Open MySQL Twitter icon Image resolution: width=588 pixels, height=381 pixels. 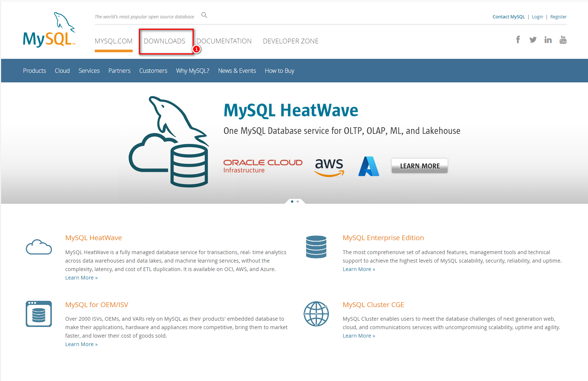(533, 40)
